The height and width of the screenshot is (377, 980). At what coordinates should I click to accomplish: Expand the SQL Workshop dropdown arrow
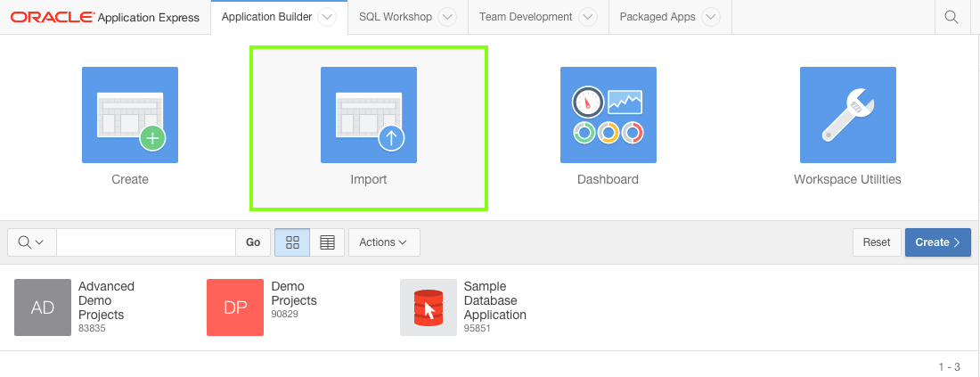pyautogui.click(x=447, y=17)
